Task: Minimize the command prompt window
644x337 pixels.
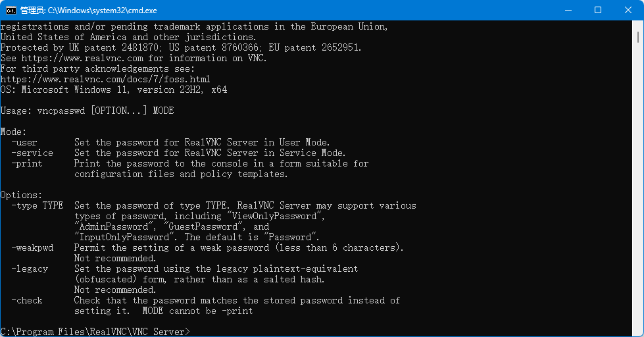Action: click(568, 10)
